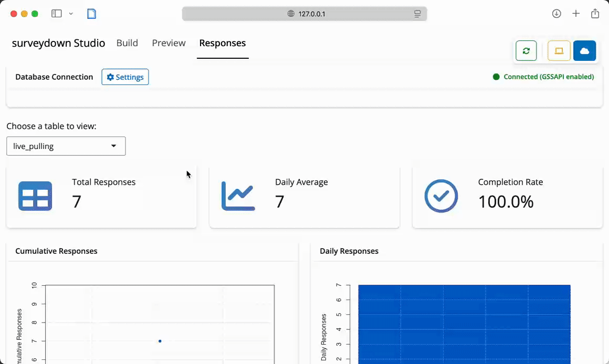Click the Completion Rate checkmark icon

click(441, 196)
